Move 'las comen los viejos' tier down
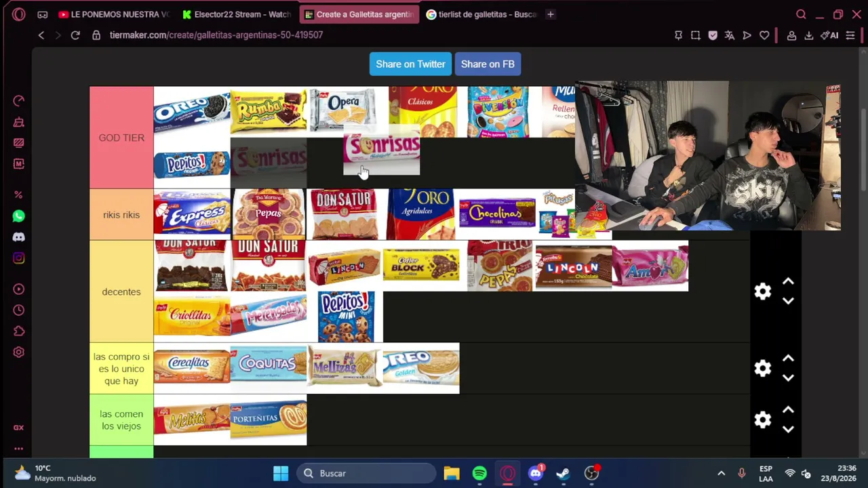The width and height of the screenshot is (868, 488). coord(788,430)
